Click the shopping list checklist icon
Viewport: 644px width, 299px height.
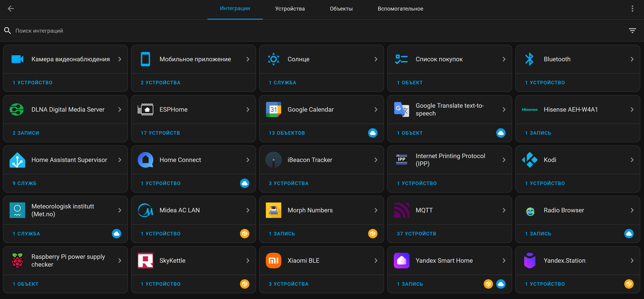401,59
